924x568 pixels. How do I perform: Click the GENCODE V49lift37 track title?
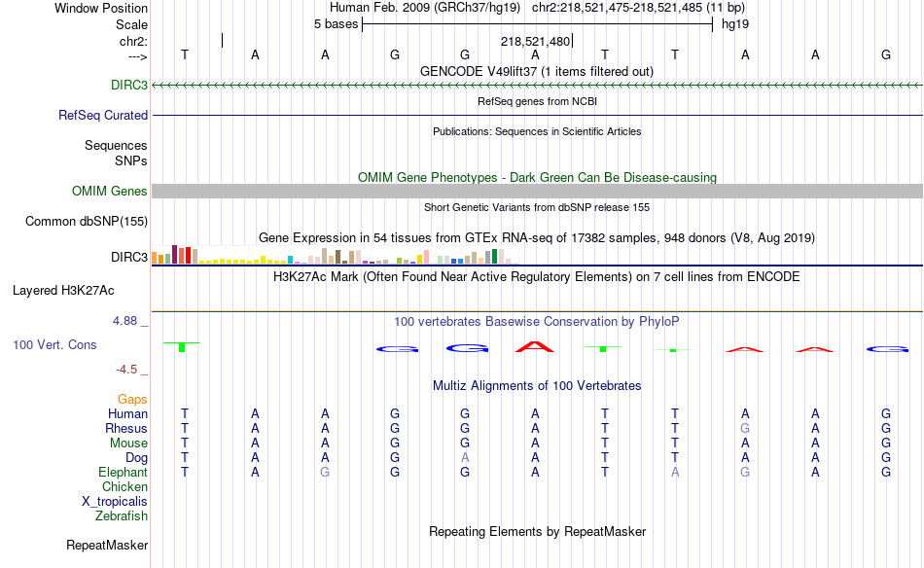tap(537, 71)
